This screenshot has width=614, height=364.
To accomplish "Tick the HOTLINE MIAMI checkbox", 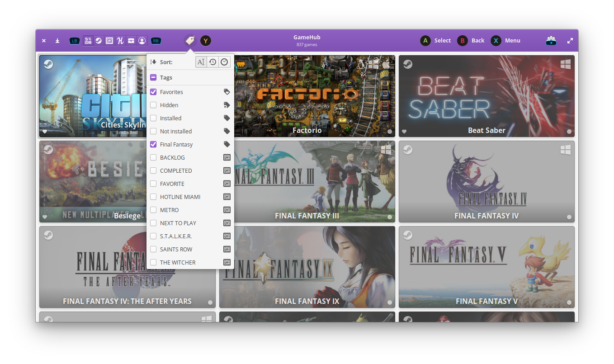I will [153, 197].
